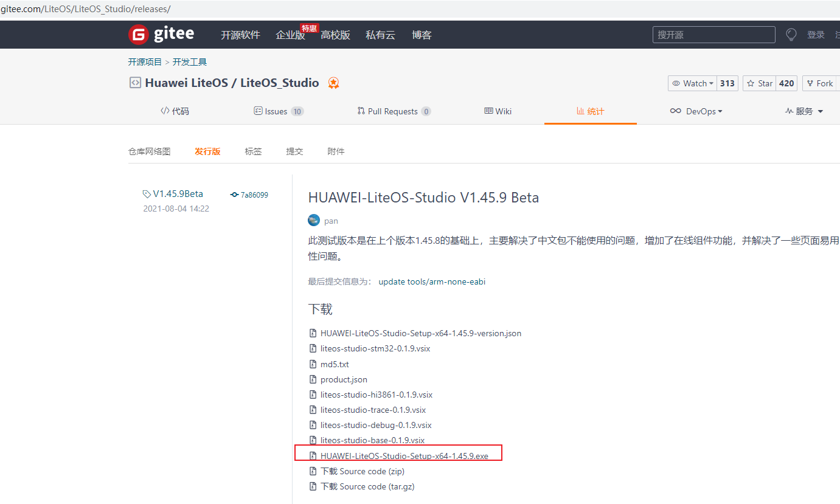Open the V1.45.9Beta tag link
The width and height of the screenshot is (840, 504).
click(x=178, y=194)
